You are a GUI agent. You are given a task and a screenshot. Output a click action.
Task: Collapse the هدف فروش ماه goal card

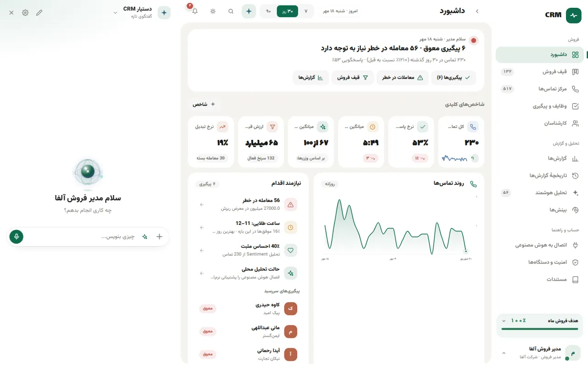coord(504,321)
